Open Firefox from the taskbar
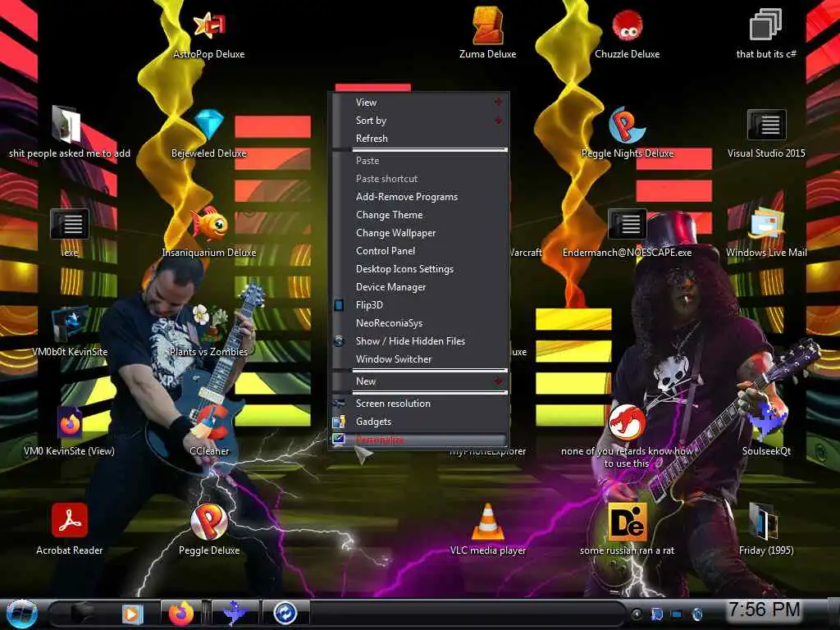The width and height of the screenshot is (840, 630). click(x=181, y=614)
